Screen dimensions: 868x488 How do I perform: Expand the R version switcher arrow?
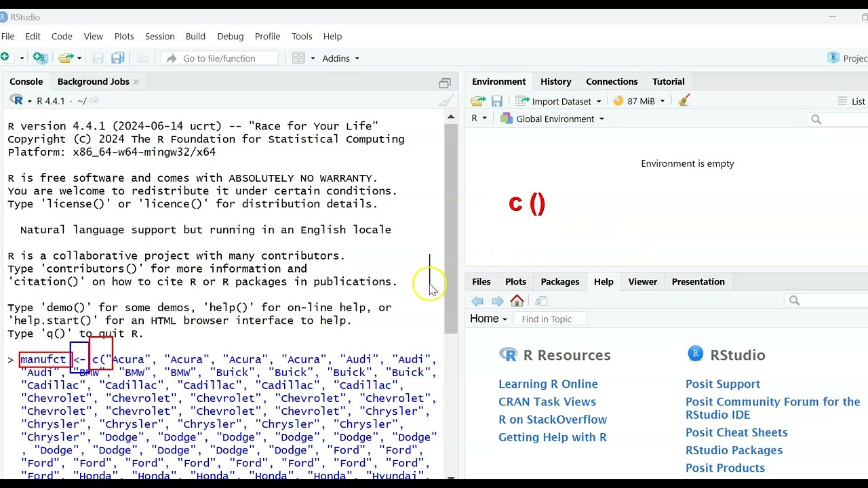pos(29,101)
